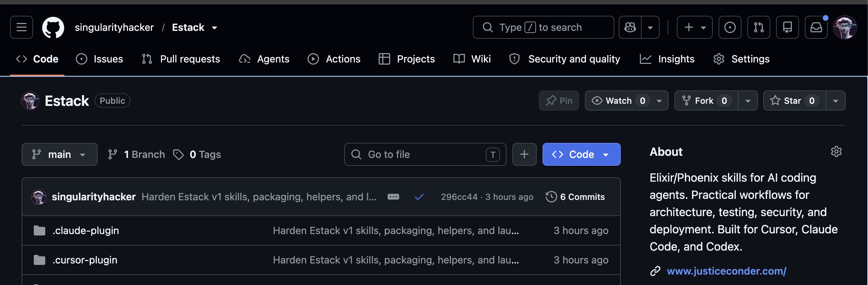
Task: Switch to the Issues tab
Action: [100, 59]
